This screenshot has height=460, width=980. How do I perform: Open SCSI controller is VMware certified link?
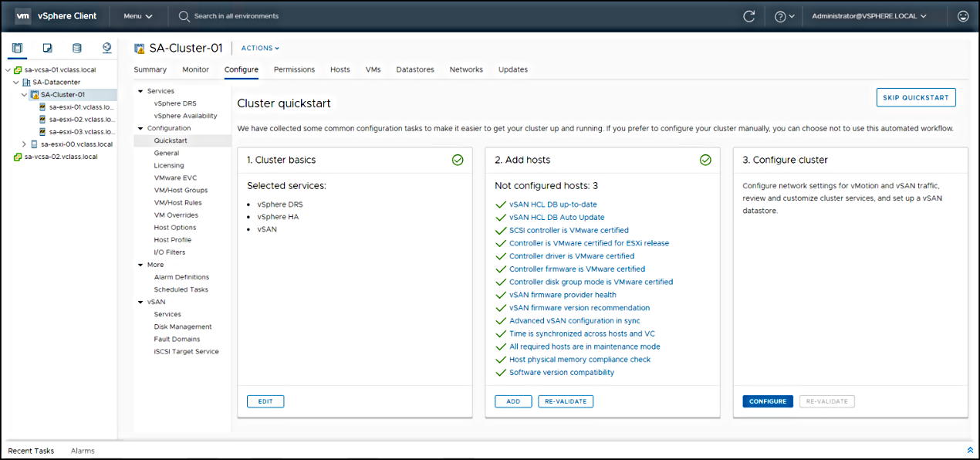[569, 230]
